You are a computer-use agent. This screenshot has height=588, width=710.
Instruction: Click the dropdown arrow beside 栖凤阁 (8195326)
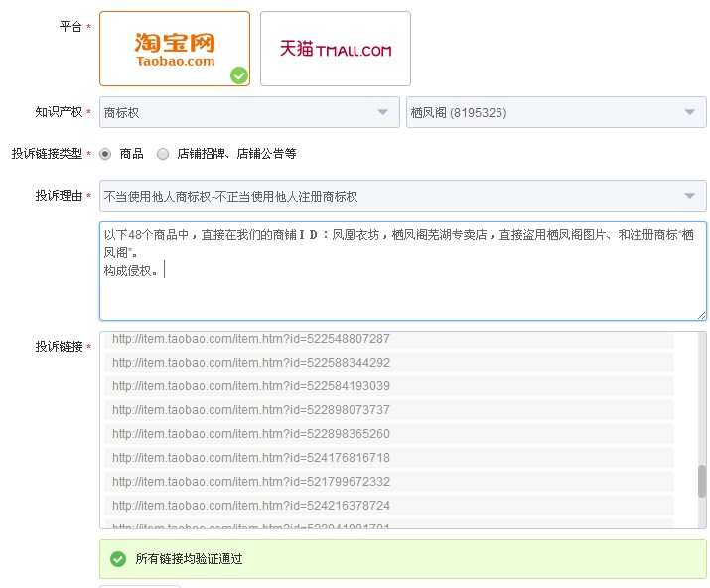pos(689,112)
